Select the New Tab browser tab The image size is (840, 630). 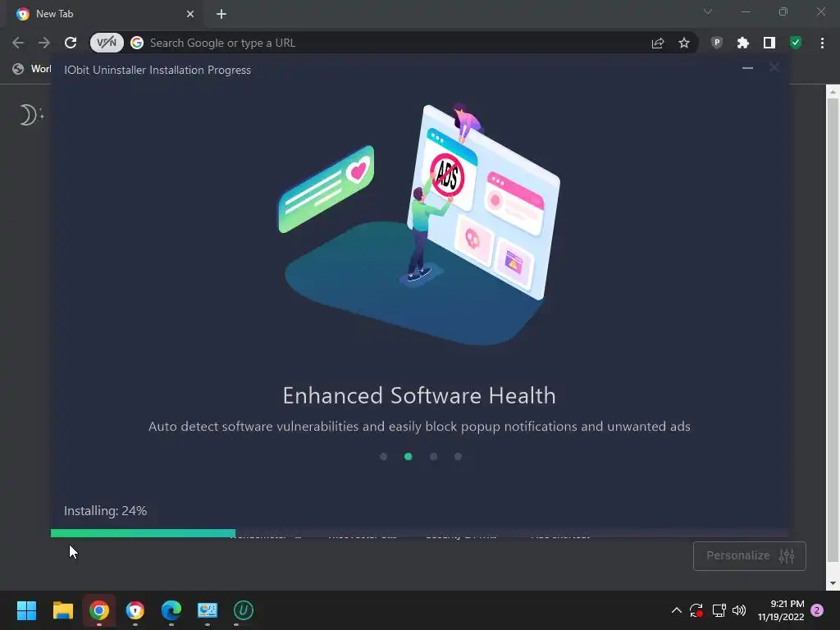coord(106,14)
